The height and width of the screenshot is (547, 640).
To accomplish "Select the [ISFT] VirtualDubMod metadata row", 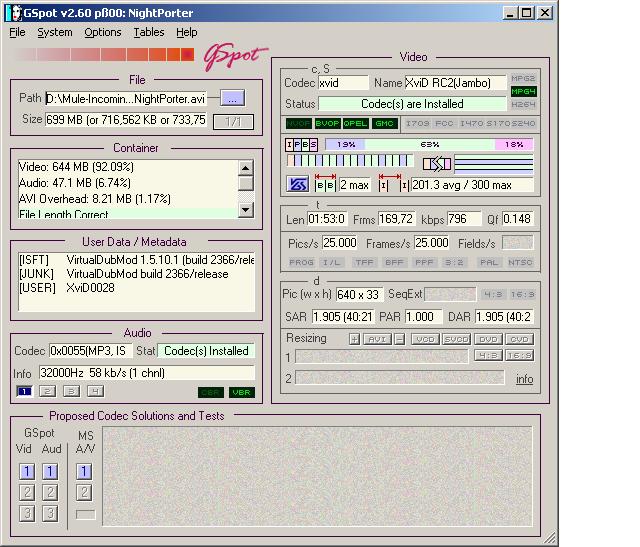I will pyautogui.click(x=136, y=260).
